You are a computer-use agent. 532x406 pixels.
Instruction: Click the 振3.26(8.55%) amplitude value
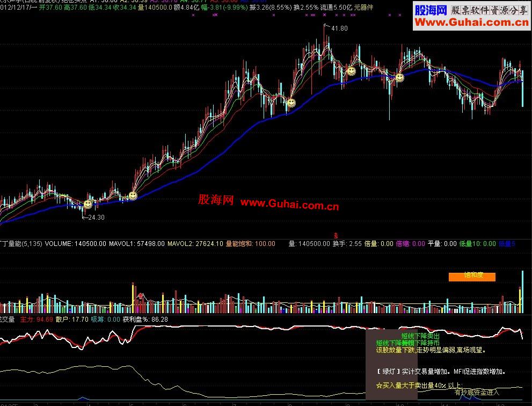point(271,7)
